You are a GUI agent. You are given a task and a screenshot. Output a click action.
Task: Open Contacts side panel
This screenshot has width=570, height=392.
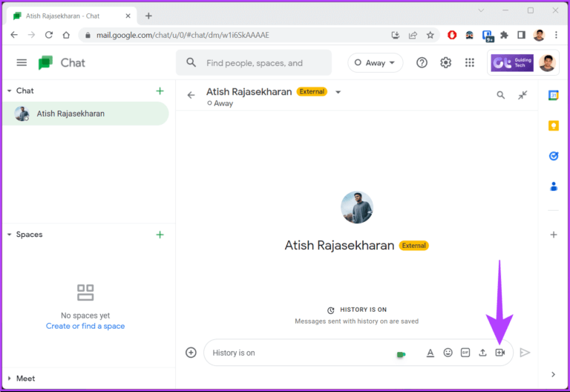[x=553, y=186]
